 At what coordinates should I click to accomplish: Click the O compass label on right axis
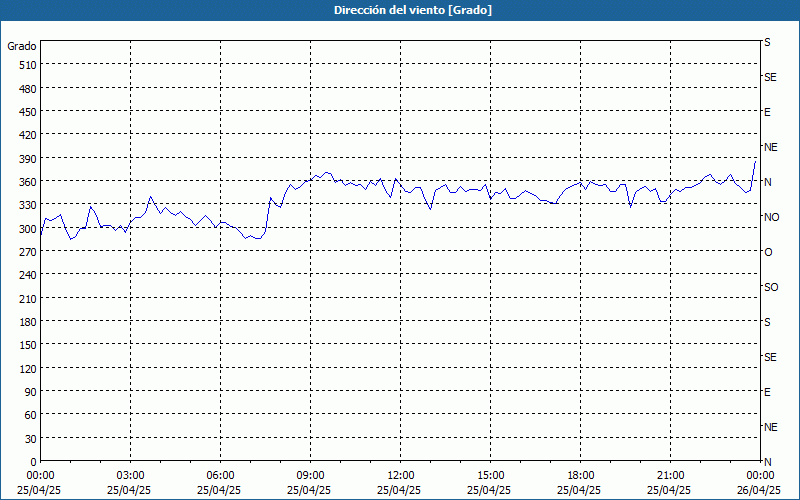(x=768, y=252)
